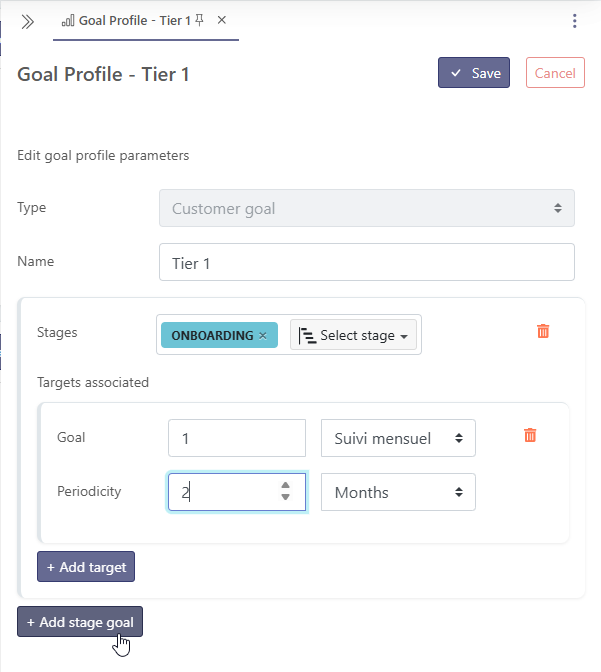Viewport: 601px width, 672px height.
Task: Cancel editing the goal profile
Action: pyautogui.click(x=555, y=73)
